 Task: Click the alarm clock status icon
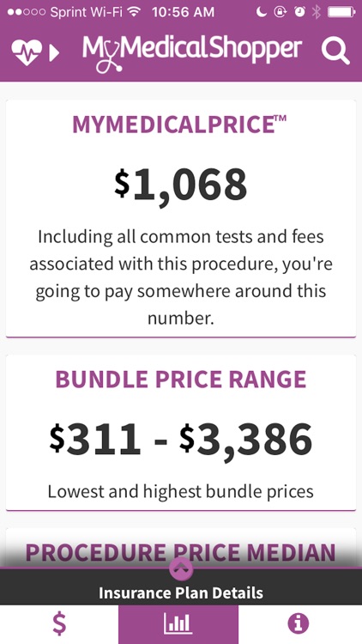(300, 12)
